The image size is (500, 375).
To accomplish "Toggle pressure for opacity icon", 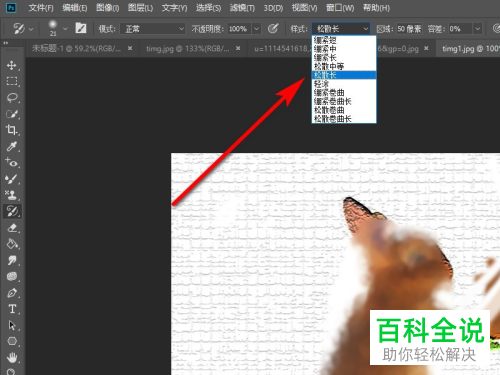I will (273, 29).
